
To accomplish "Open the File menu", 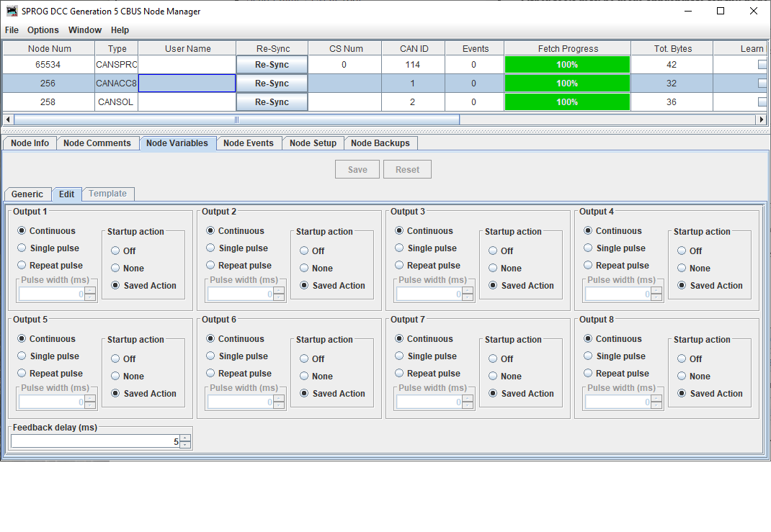I will click(x=12, y=30).
